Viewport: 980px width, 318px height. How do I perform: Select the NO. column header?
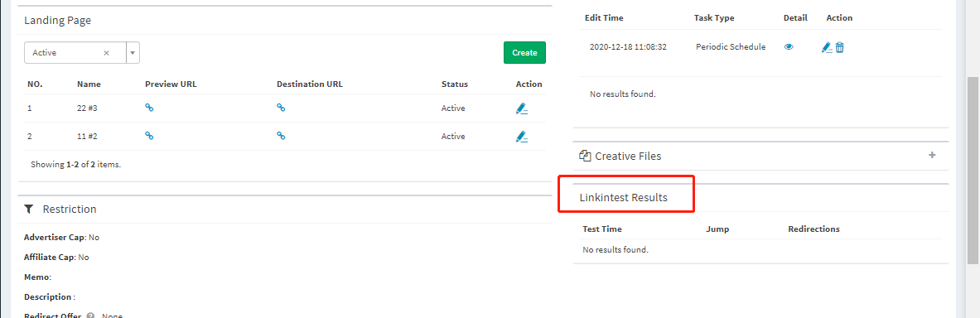click(35, 84)
